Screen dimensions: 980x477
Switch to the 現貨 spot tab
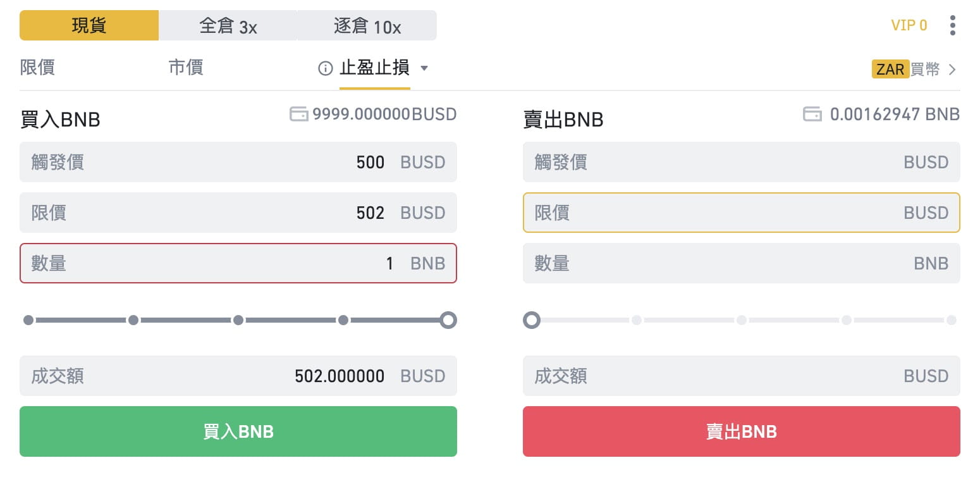(89, 25)
